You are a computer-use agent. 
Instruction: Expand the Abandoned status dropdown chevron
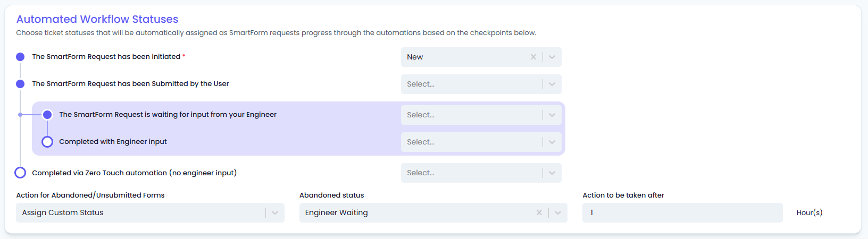pos(558,212)
